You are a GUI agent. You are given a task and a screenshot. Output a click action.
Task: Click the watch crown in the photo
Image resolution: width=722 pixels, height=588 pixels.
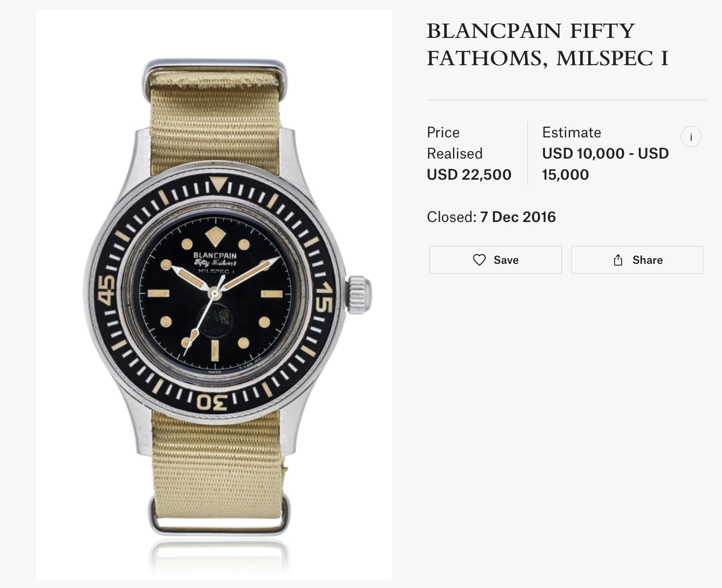click(x=359, y=294)
